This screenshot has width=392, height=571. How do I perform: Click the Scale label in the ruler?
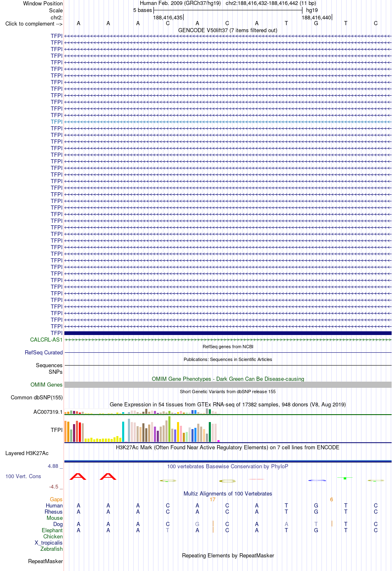coord(56,10)
